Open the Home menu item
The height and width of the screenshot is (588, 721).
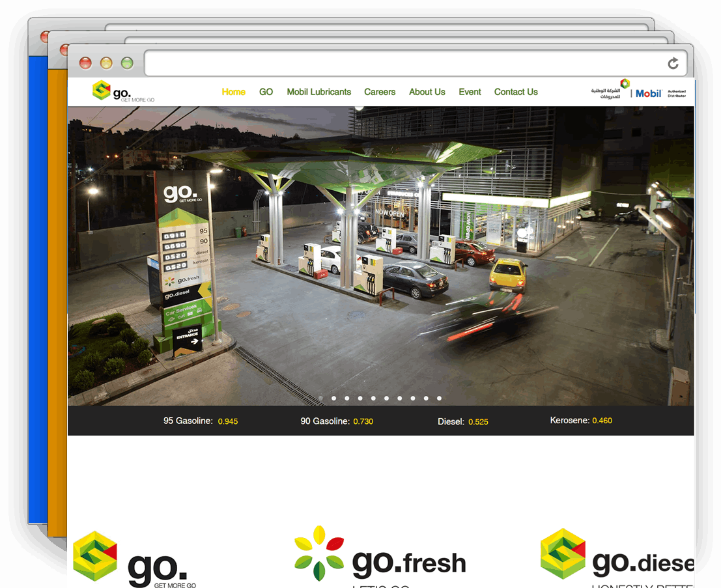tap(233, 92)
